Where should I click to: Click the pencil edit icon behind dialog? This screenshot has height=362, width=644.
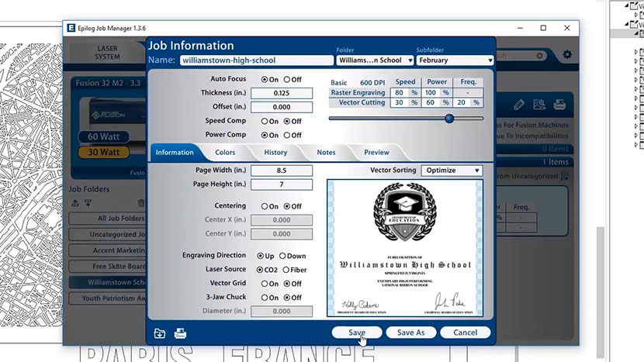coord(519,105)
